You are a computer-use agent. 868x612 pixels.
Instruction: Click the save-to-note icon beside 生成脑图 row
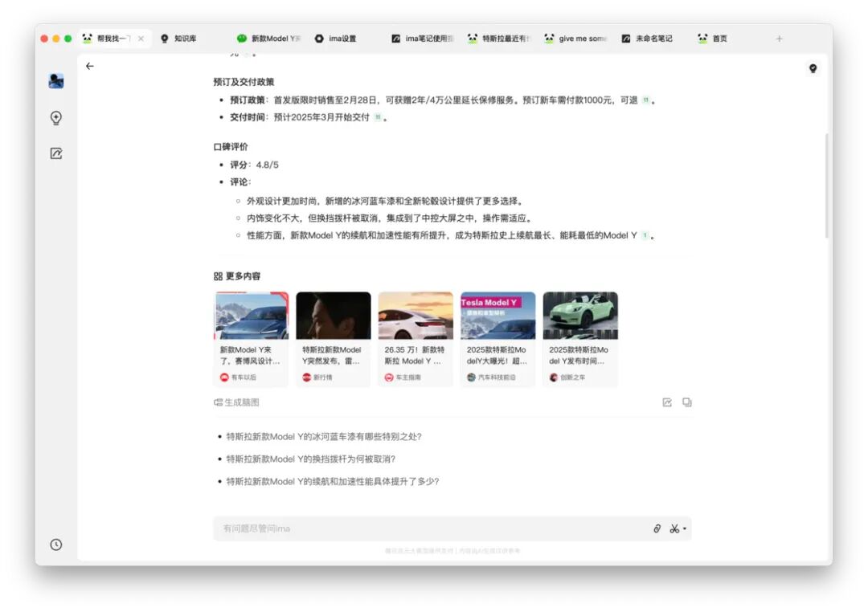click(x=667, y=402)
